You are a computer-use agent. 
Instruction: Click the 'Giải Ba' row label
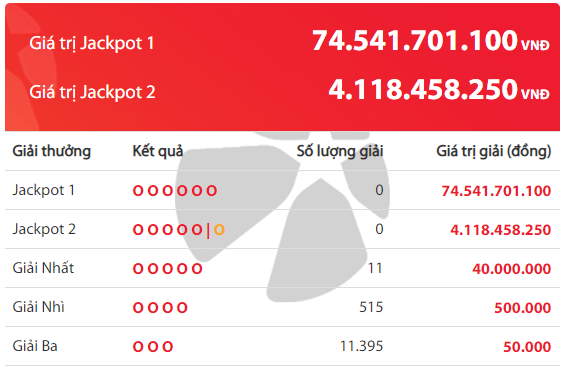[35, 346]
